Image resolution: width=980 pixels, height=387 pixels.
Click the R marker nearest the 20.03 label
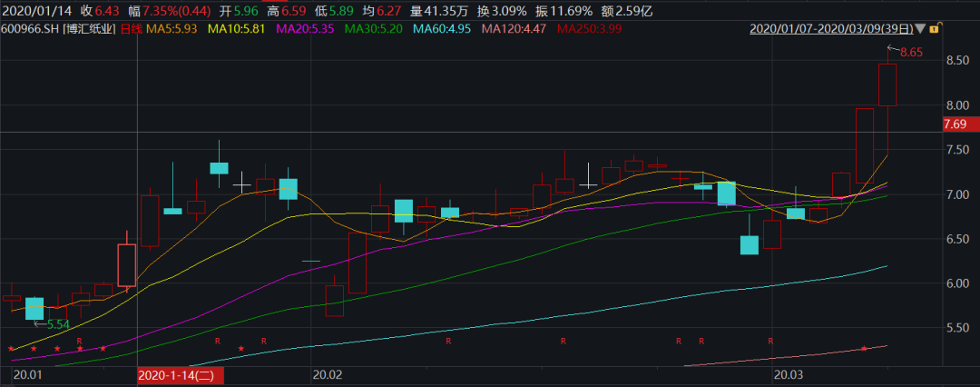click(770, 342)
